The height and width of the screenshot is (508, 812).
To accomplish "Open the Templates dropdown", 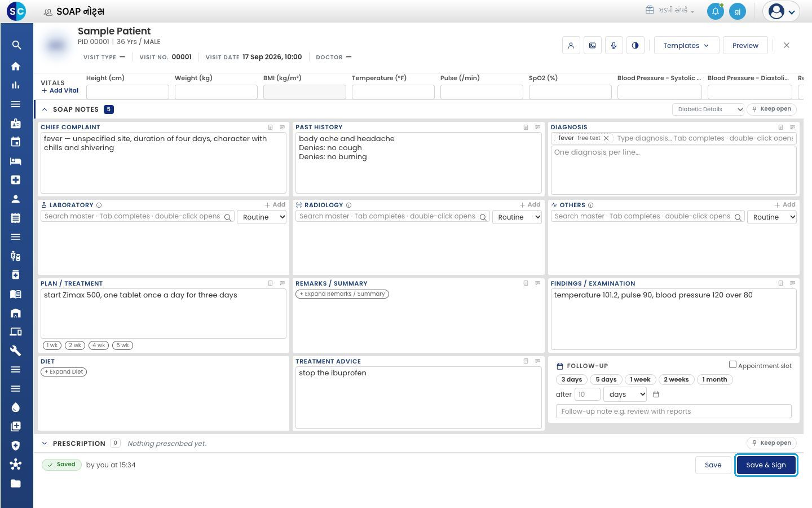I will (x=686, y=46).
